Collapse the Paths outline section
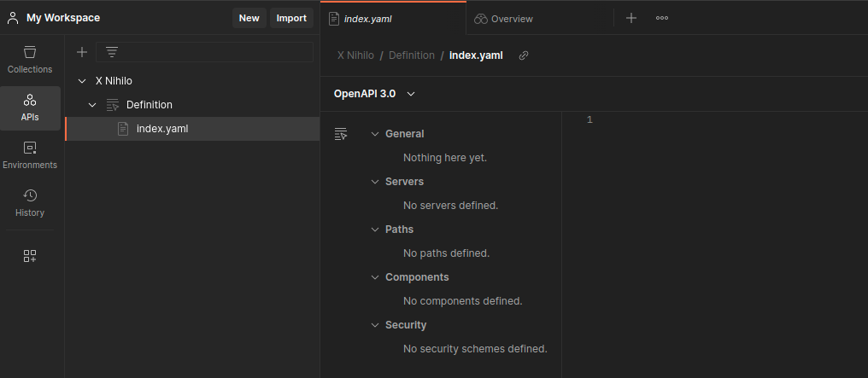 [x=375, y=230]
